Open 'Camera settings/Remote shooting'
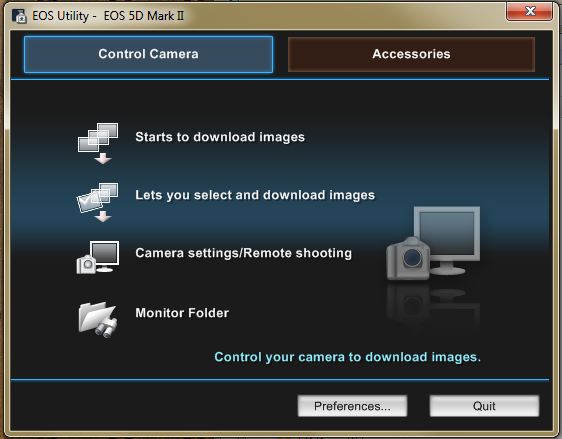Viewport: 562px width, 439px height. [x=243, y=253]
